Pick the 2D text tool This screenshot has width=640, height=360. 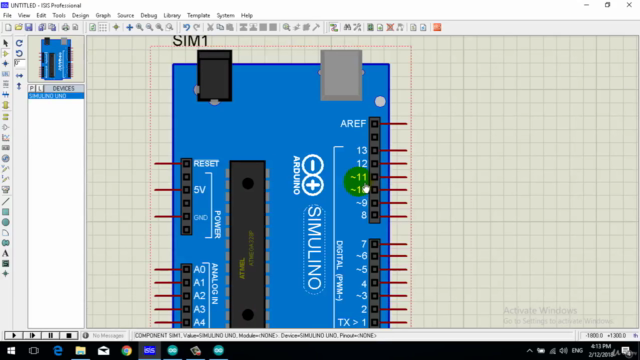tap(6, 253)
